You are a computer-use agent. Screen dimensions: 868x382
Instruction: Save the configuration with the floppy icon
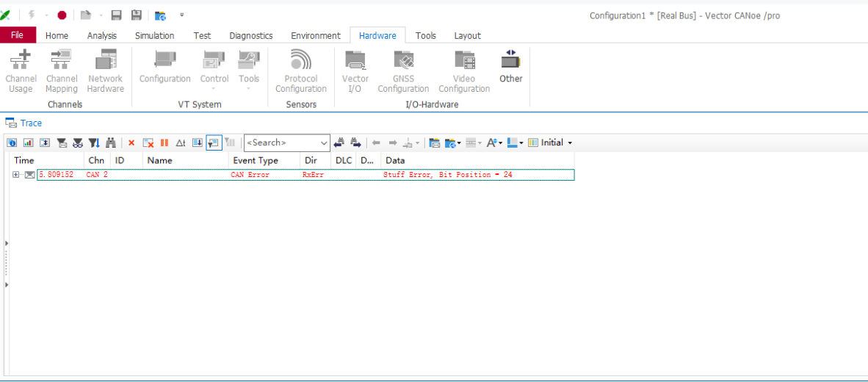116,15
